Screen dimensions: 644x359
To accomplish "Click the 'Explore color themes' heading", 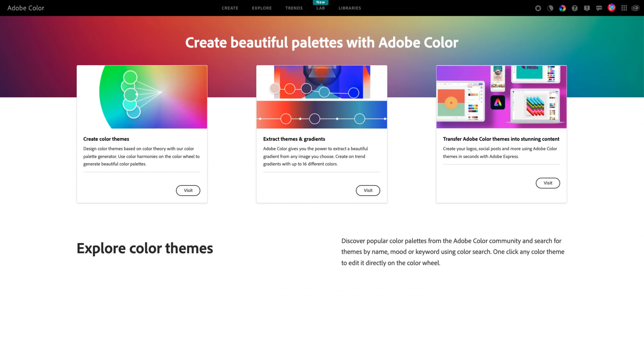I will coord(145,248).
